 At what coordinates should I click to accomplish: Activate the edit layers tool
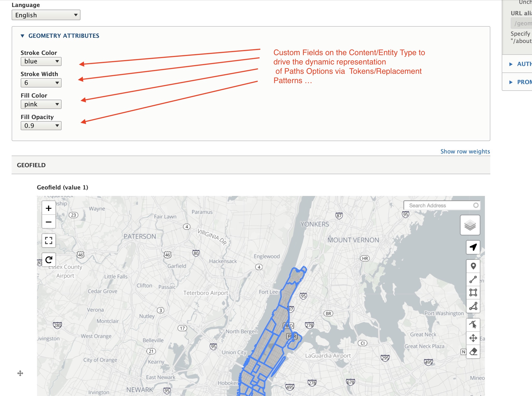pyautogui.click(x=473, y=325)
